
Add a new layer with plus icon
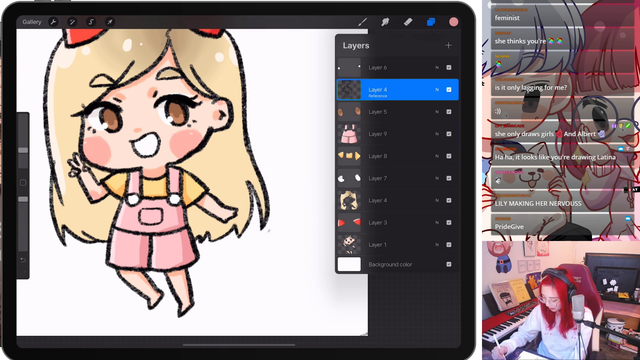[448, 45]
